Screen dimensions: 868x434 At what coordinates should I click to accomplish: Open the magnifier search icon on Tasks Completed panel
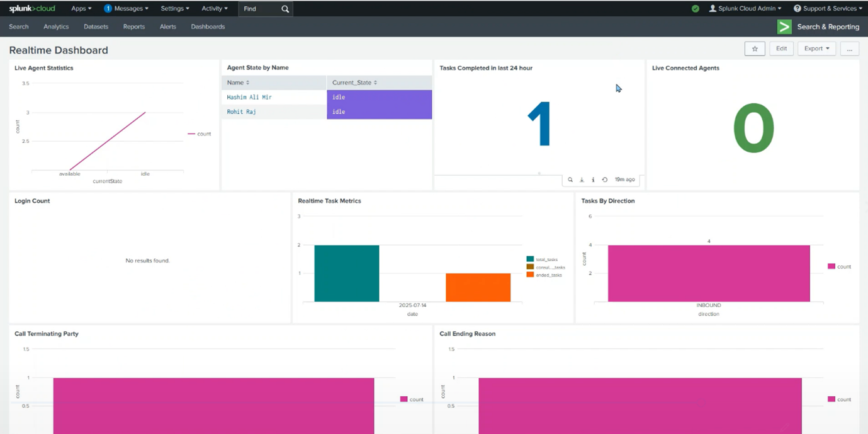pyautogui.click(x=570, y=180)
